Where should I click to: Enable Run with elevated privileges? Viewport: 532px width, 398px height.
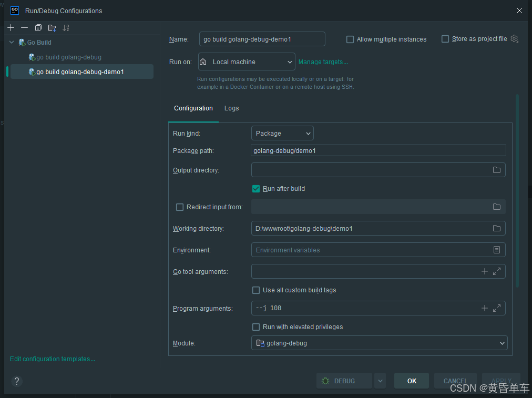click(256, 327)
